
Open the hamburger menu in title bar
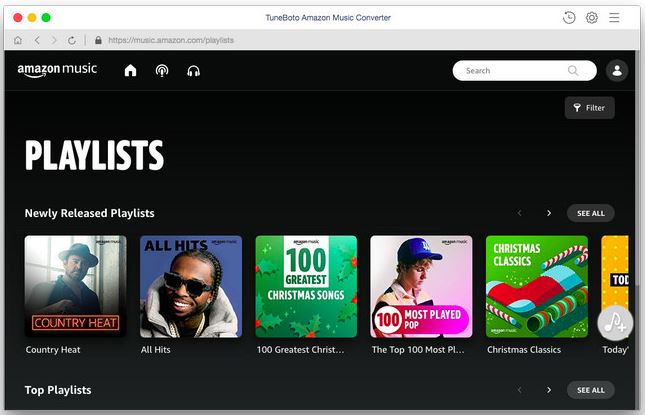tap(614, 18)
